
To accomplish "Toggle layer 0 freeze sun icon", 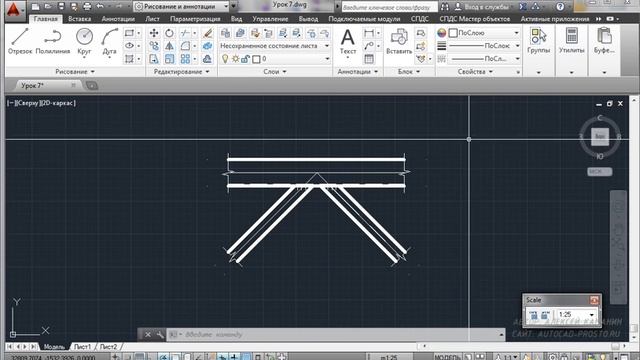I will point(236,59).
